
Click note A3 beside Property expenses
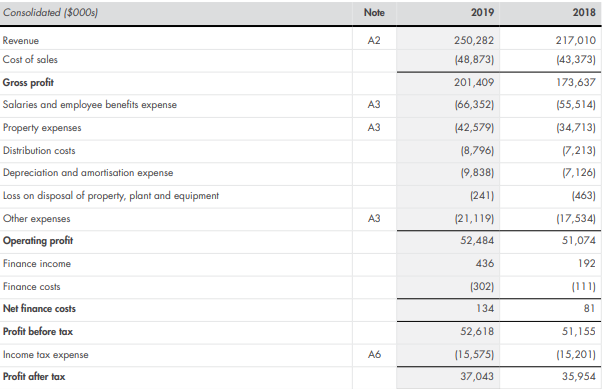[374, 127]
